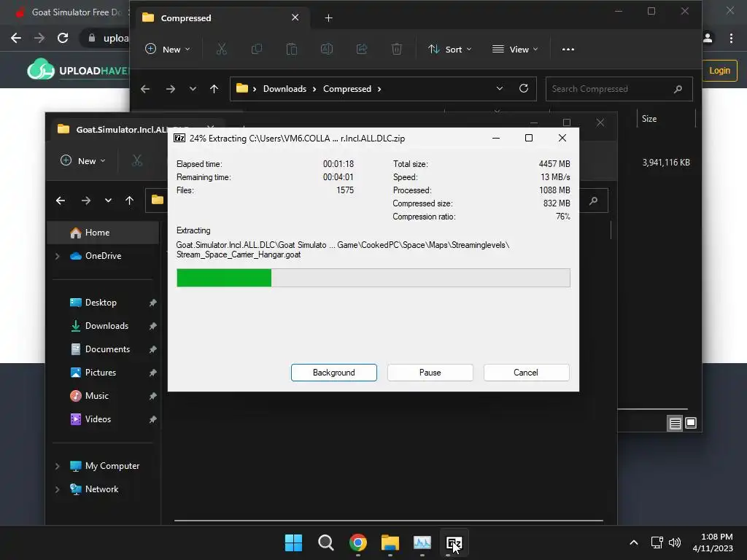Open View dropdown in Compressed window

pyautogui.click(x=515, y=49)
